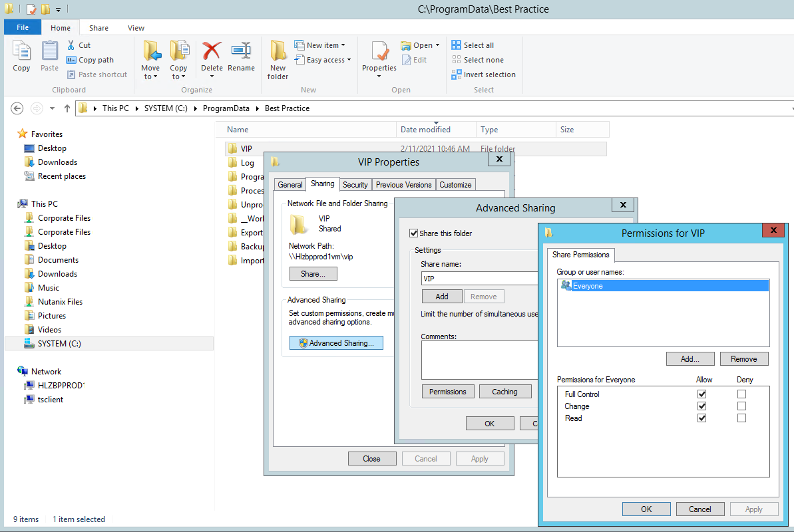Open the General tab in VIP Properties

(290, 185)
